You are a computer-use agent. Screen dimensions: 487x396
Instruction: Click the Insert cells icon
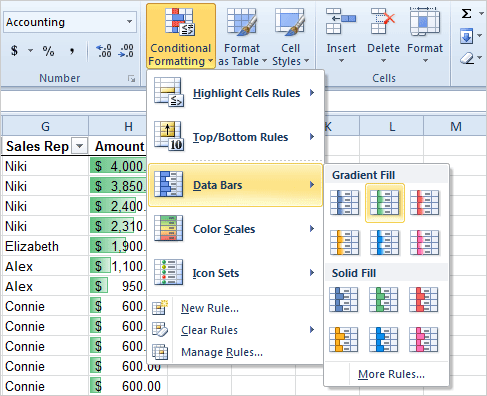click(341, 21)
